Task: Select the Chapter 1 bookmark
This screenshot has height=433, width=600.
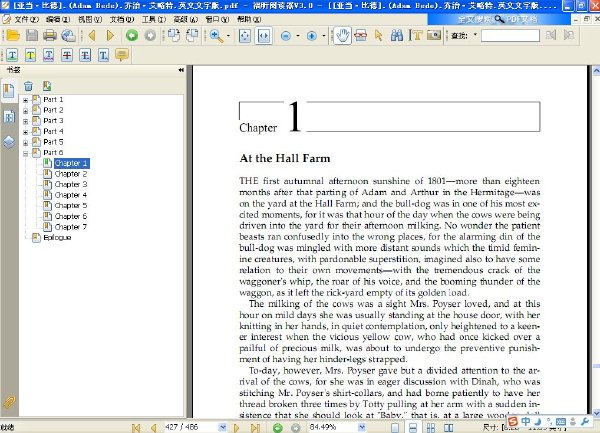Action: click(x=71, y=163)
